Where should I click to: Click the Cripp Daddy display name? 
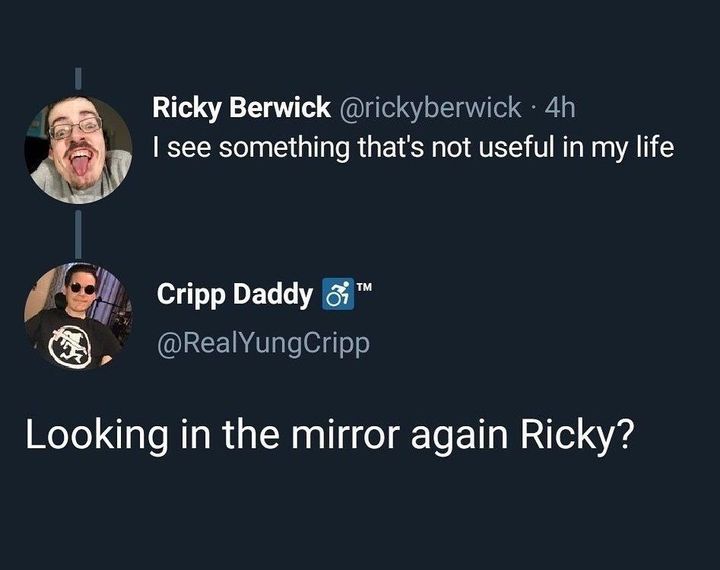[235, 296]
